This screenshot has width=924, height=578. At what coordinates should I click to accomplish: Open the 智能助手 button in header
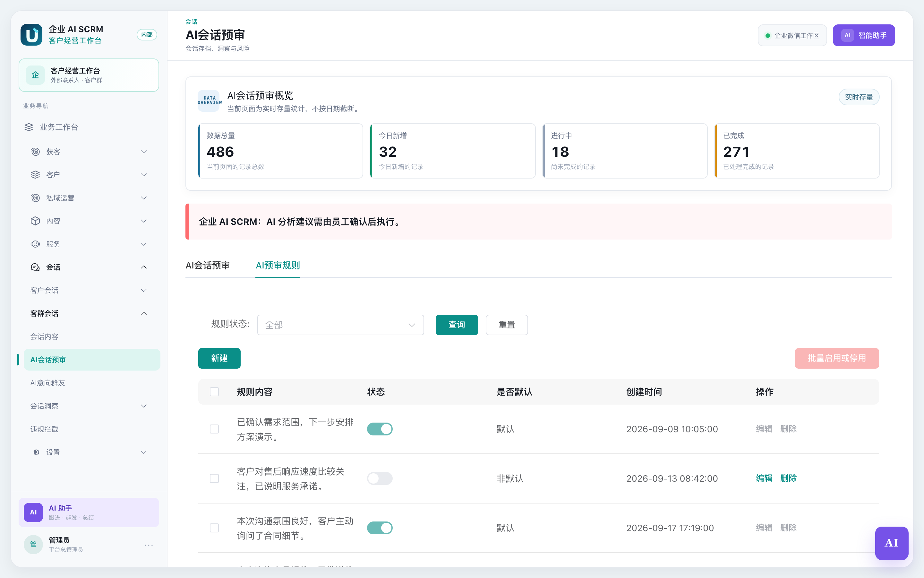click(864, 35)
